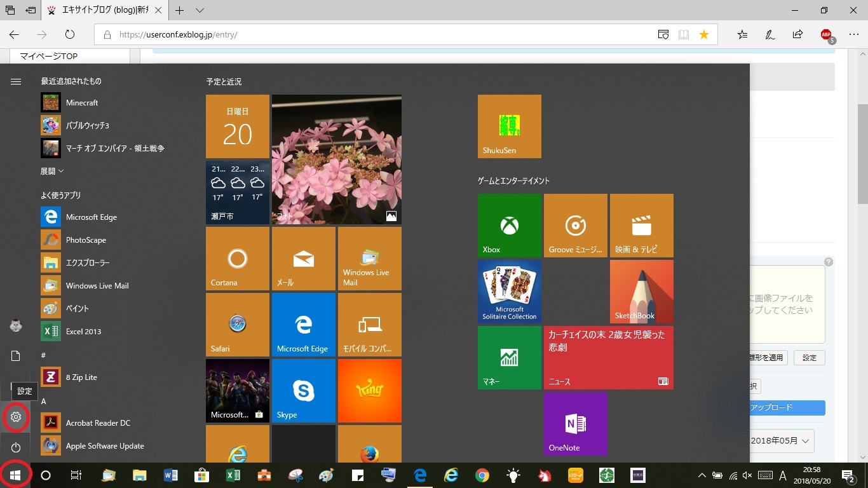Viewport: 868px width, 488px height.
Task: Click マイページTOP link
Action: coord(48,57)
